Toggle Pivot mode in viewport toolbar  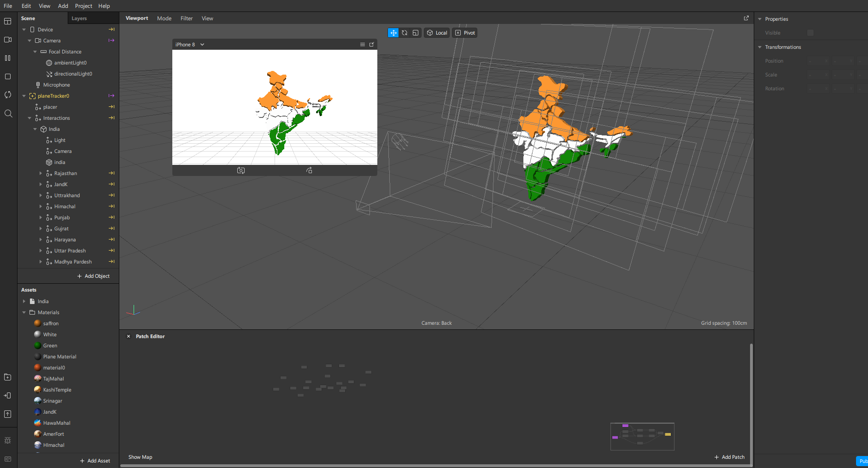(x=465, y=33)
